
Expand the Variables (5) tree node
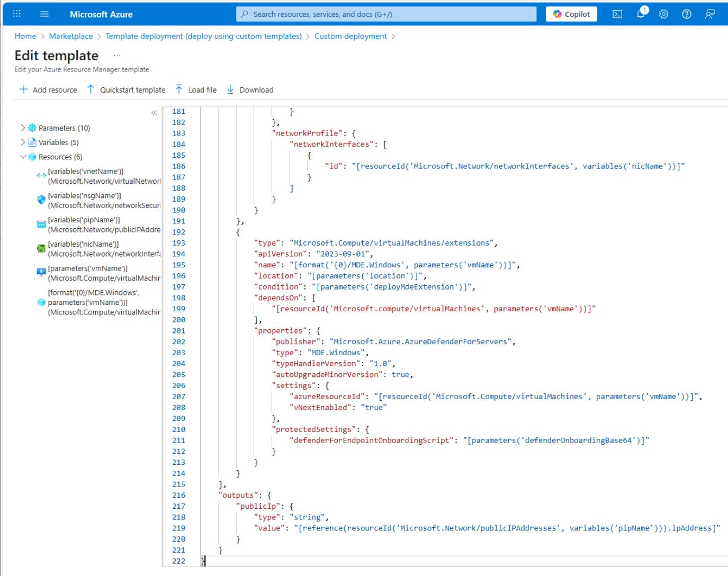pos(23,142)
